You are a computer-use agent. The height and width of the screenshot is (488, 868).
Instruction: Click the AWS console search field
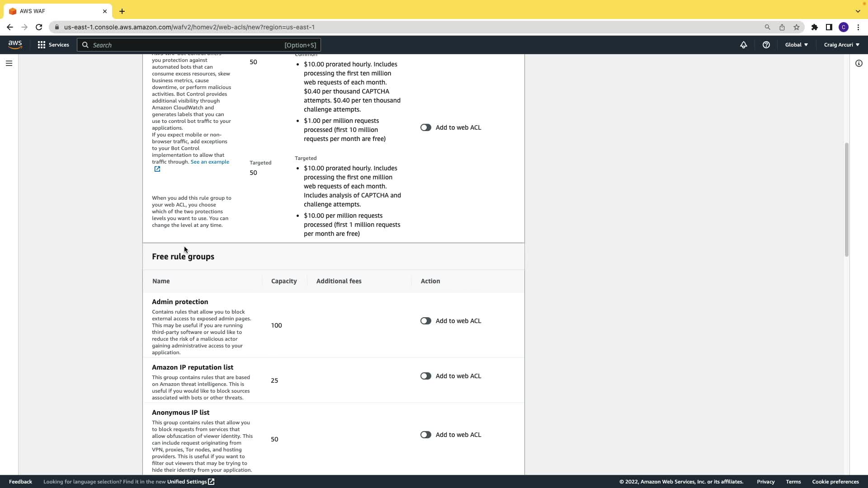coord(199,45)
